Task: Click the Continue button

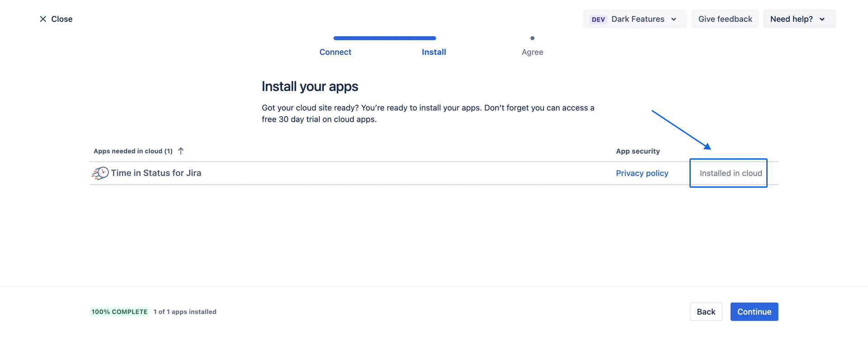Action: click(x=754, y=312)
